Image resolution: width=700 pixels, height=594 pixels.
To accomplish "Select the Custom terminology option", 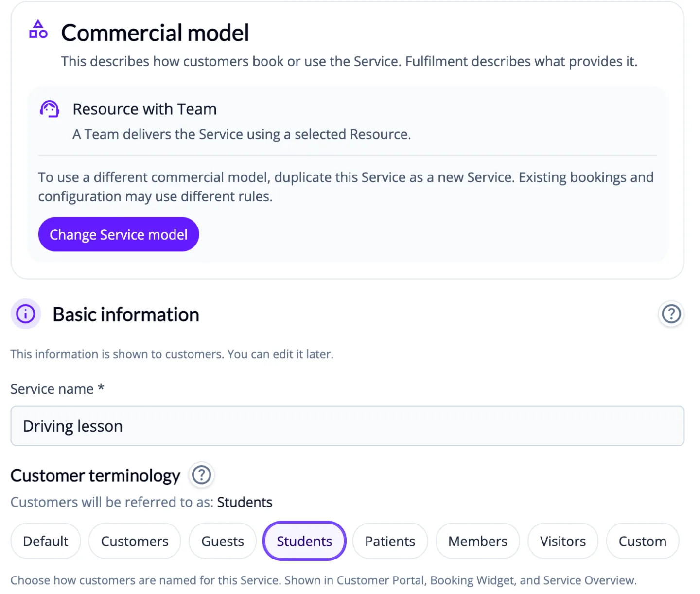I will click(643, 541).
